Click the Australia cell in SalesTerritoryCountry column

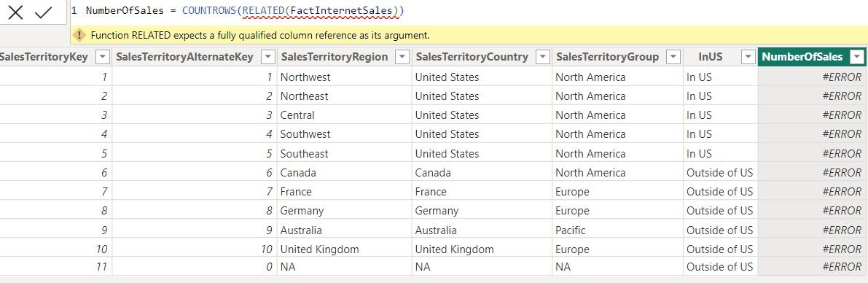(x=482, y=230)
